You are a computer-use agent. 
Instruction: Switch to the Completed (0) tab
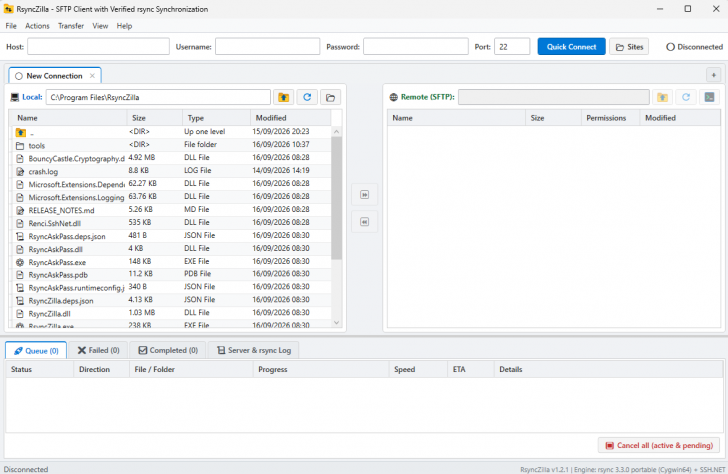pos(168,350)
